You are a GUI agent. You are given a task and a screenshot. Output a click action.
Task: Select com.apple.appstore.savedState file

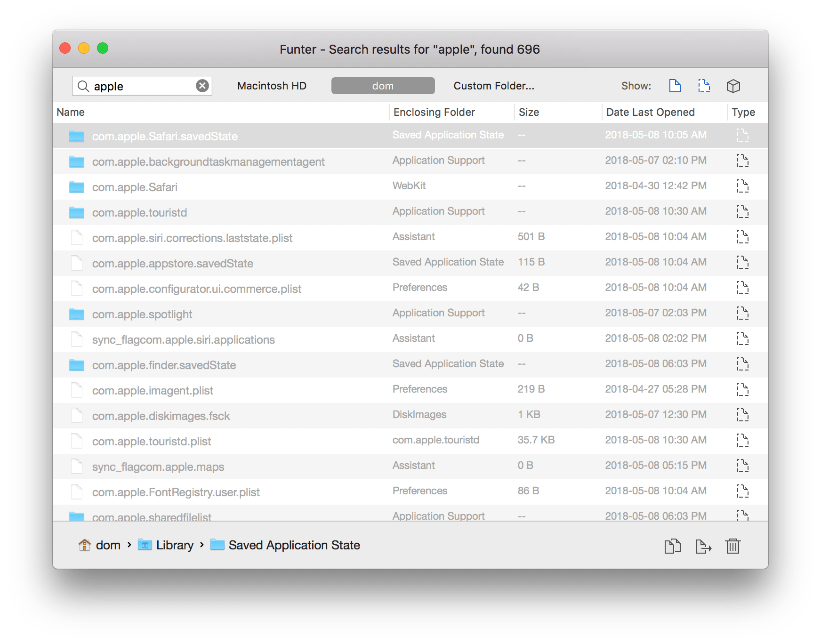(410, 263)
